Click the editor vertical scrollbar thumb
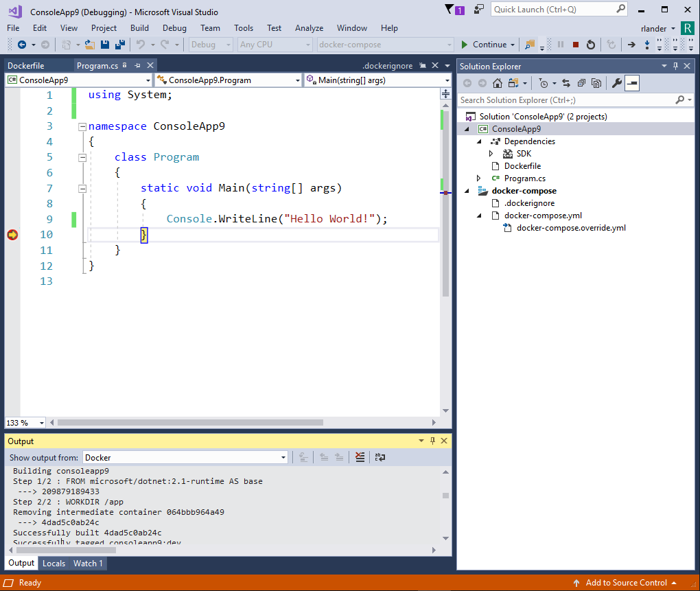The image size is (700, 591). [x=445, y=203]
